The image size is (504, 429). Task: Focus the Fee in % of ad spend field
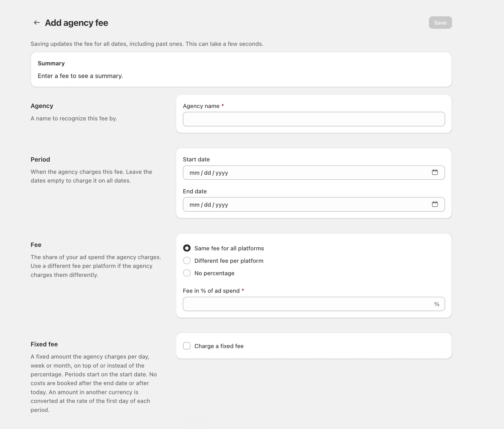(x=314, y=304)
